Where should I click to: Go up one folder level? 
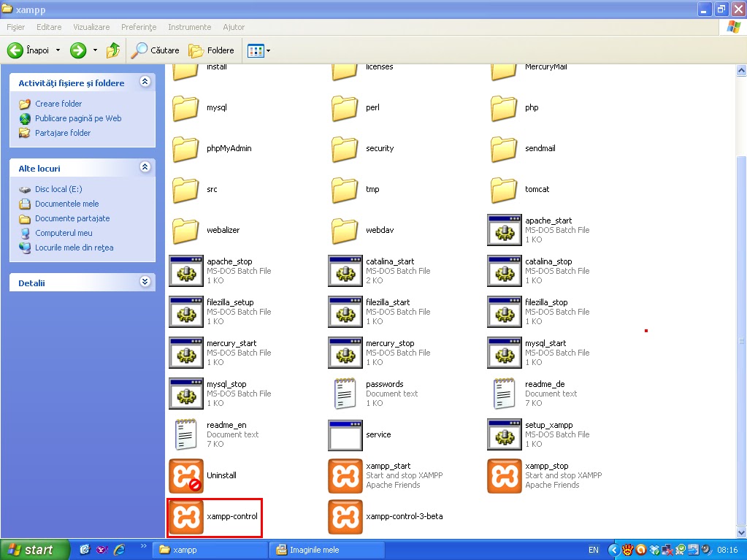coord(113,50)
